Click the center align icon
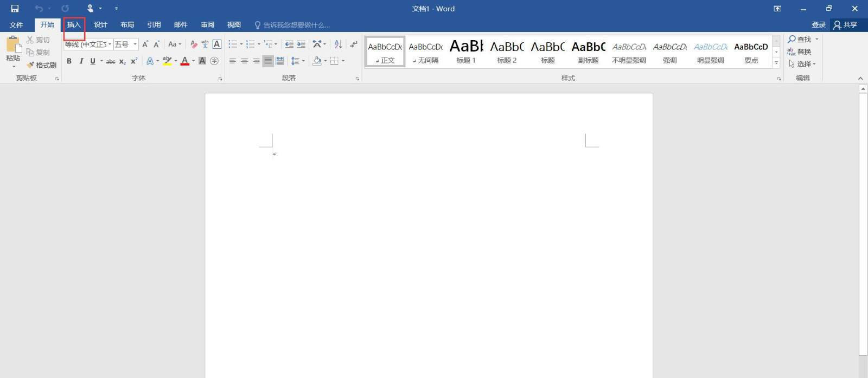The width and height of the screenshot is (868, 378). 244,61
